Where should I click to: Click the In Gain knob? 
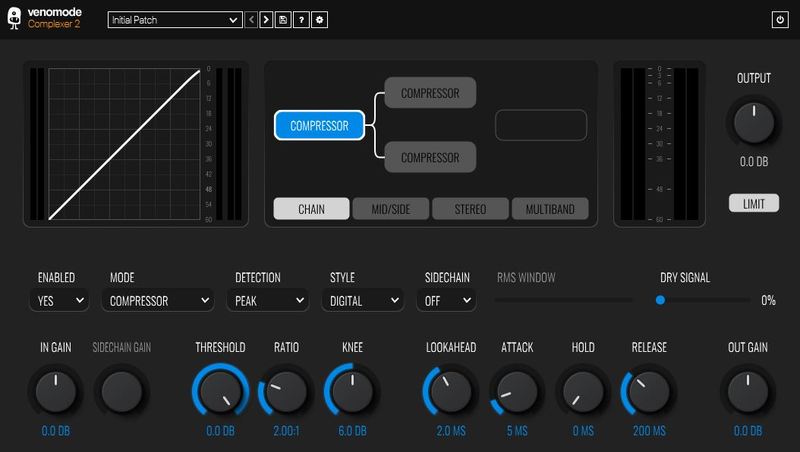(56, 391)
